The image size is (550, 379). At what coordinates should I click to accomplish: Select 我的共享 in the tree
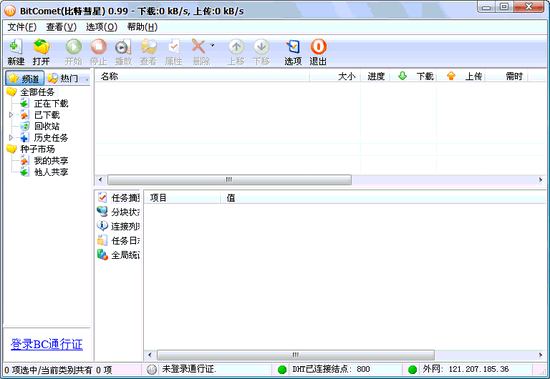point(51,161)
